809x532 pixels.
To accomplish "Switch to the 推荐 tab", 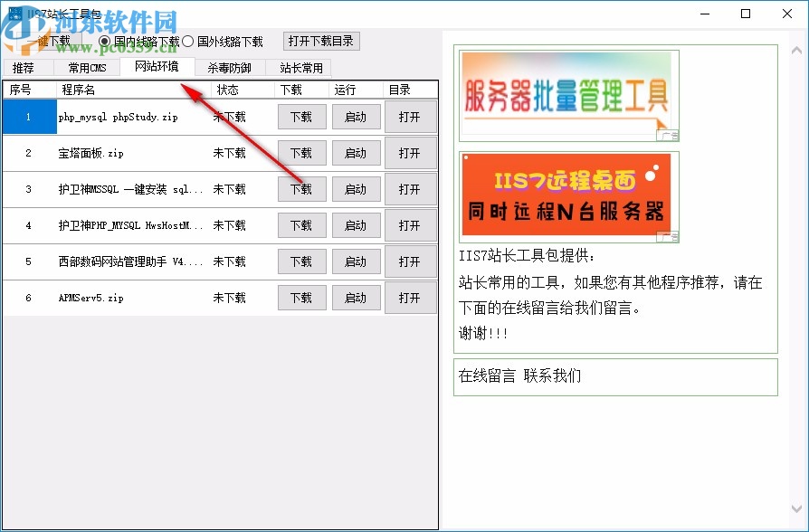I will 26,66.
